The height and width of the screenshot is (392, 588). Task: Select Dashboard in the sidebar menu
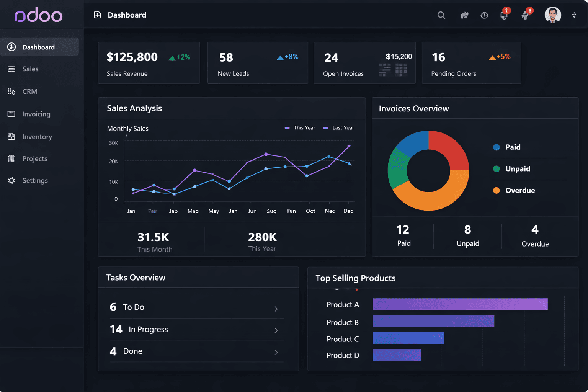tap(38, 47)
